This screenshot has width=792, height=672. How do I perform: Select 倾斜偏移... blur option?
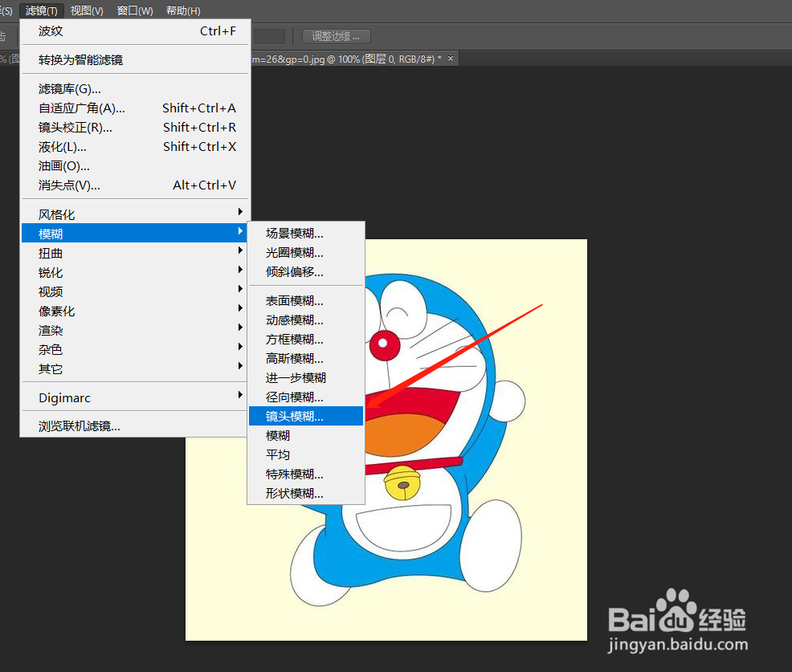pos(306,272)
